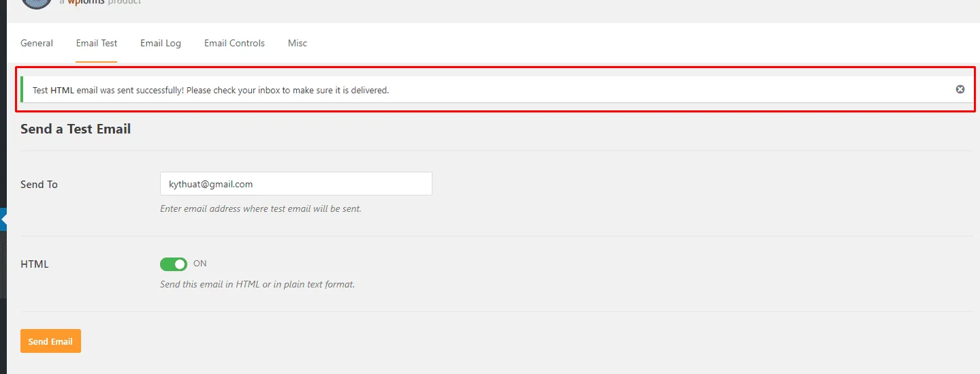Click the 'Send this email in HTML' description
Viewport: 980px width, 374px height.
coord(257,284)
